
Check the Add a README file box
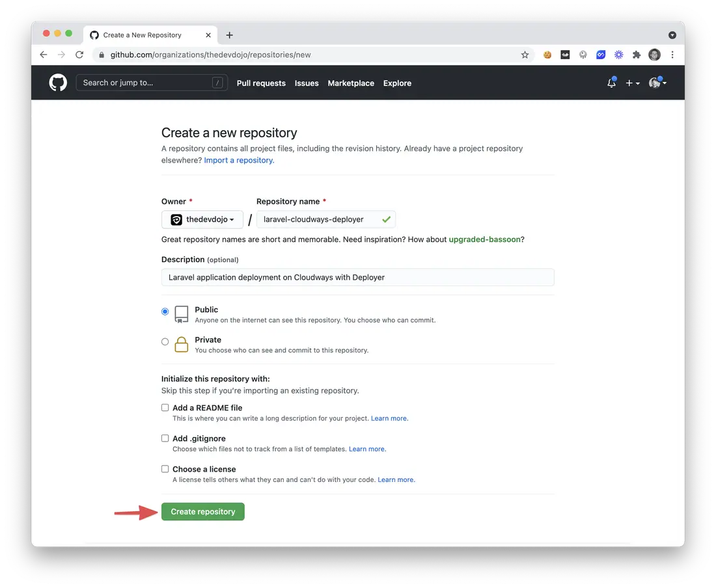click(x=165, y=408)
